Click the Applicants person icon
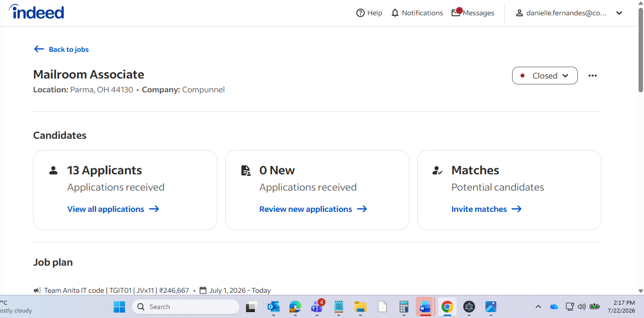This screenshot has width=644, height=318. pos(53,170)
